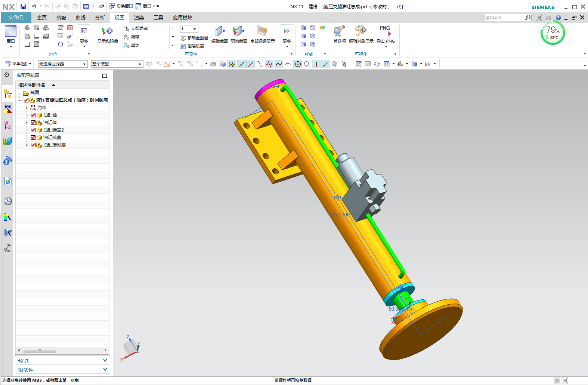The image size is (588, 385).
Task: Open the Web Browser sidebar icon
Action: pyautogui.click(x=7, y=181)
